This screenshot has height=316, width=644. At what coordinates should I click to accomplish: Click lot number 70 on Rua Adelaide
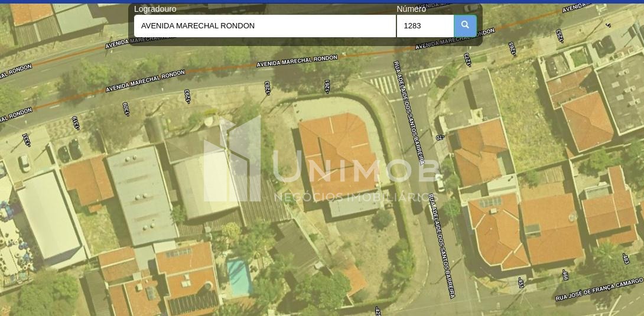(x=440, y=136)
